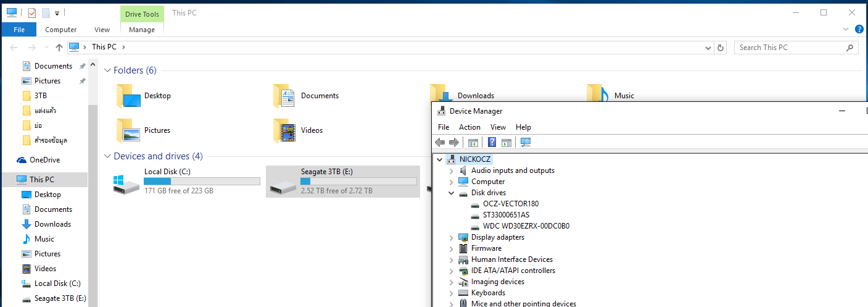
Task: Open the File tab in Explorer ribbon
Action: (x=19, y=30)
